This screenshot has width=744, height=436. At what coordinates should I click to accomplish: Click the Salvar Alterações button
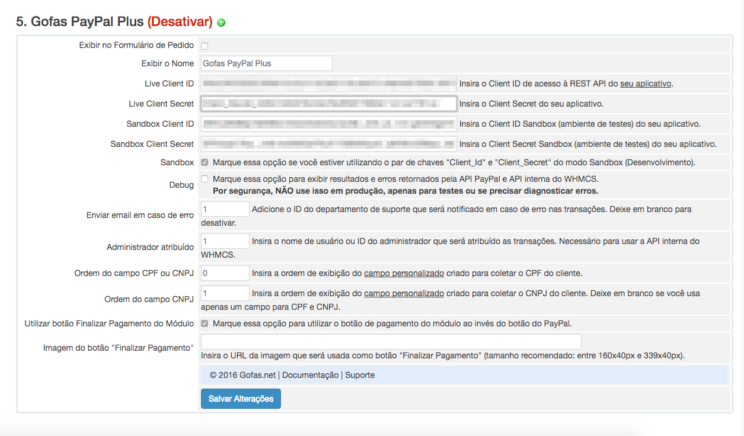click(241, 399)
